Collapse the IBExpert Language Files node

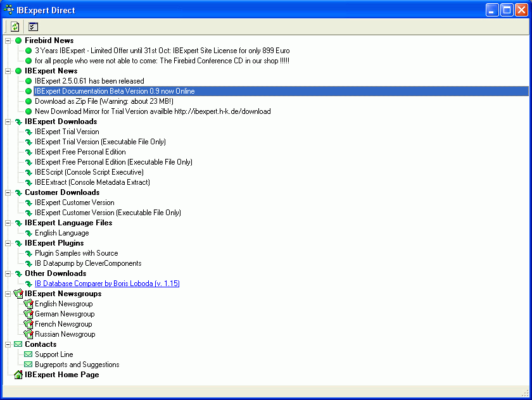pos(8,223)
